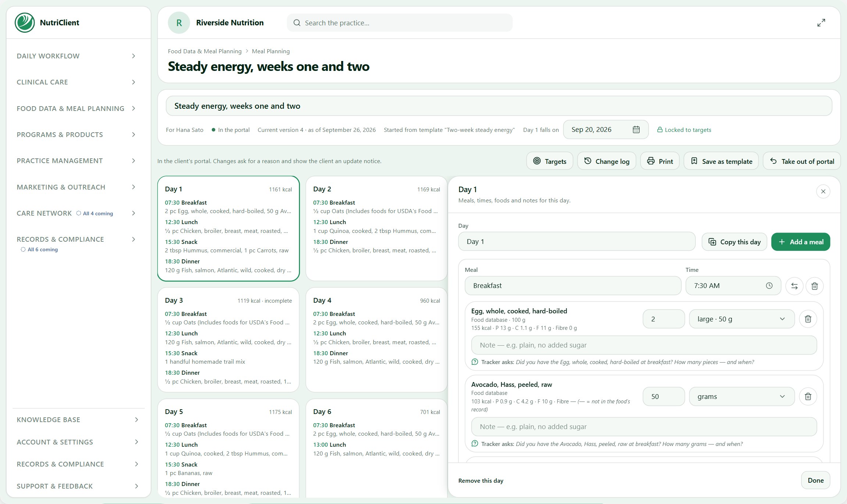Viewport: 847px width, 504px height.
Task: Open the Knowledge Base menu item
Action: pos(78,420)
